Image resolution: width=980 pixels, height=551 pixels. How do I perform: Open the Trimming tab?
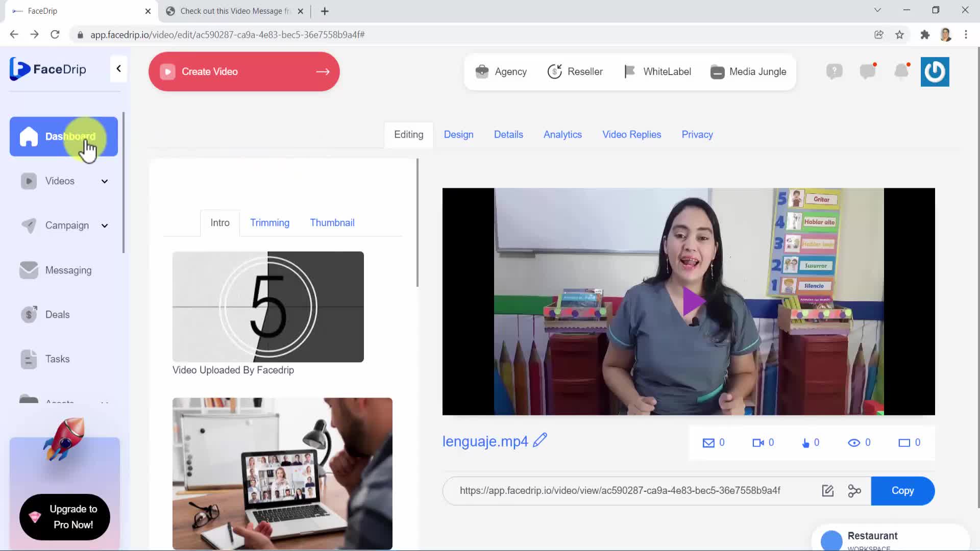coord(269,223)
